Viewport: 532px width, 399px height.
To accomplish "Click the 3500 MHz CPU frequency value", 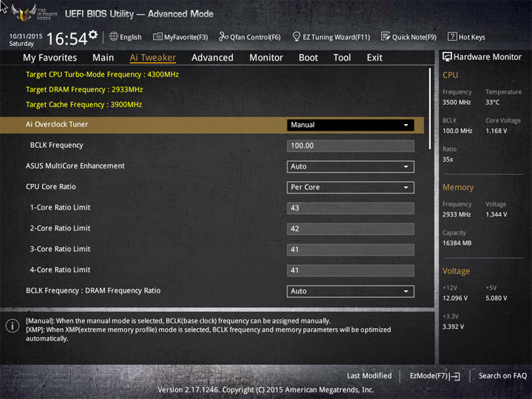I will coord(457,103).
